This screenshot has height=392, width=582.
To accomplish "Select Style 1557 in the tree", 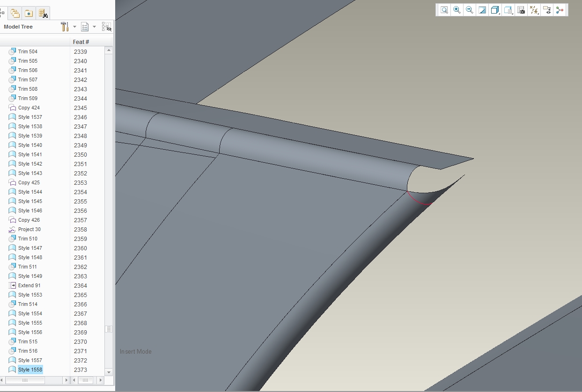I will click(x=30, y=360).
